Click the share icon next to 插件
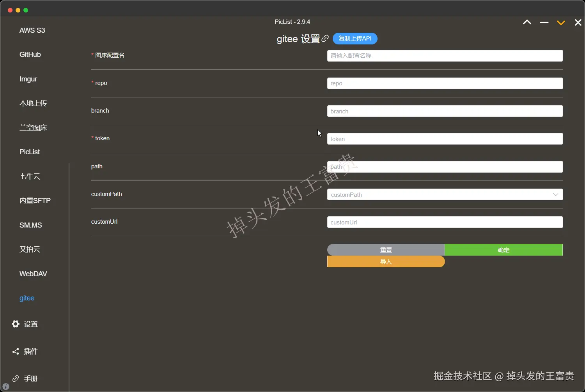Viewport: 585px width, 392px height. click(16, 351)
